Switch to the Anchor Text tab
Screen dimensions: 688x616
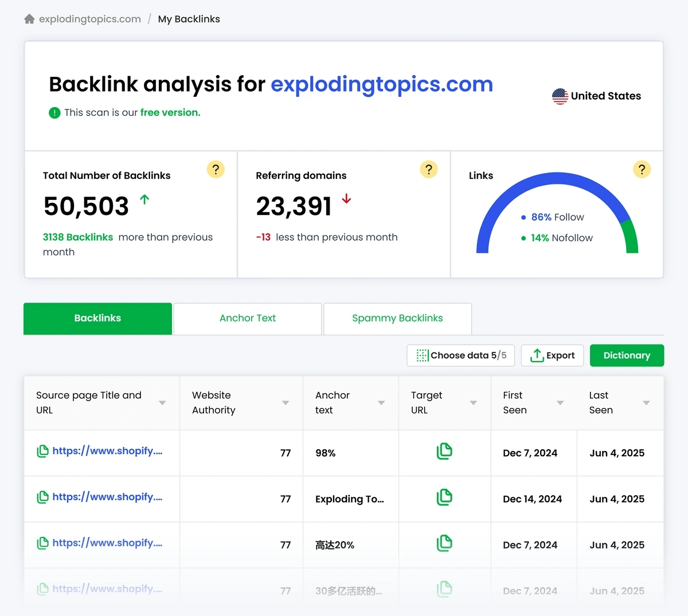(248, 319)
